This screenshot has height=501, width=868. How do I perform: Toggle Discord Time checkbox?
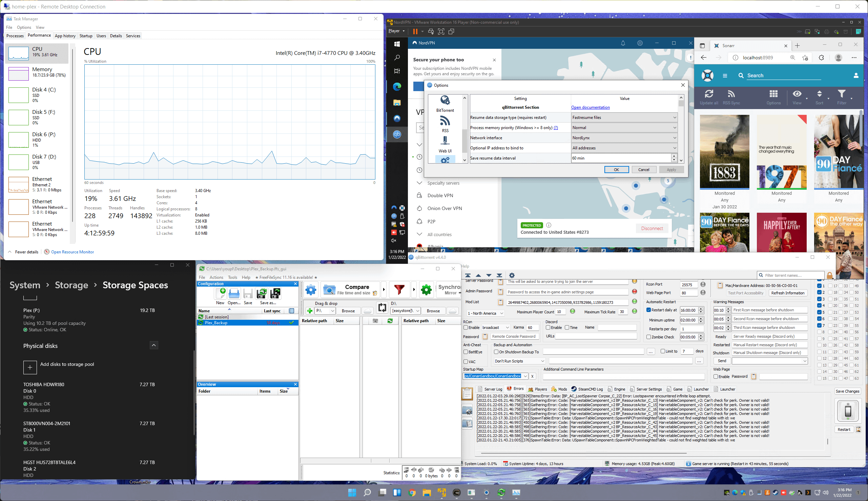567,328
